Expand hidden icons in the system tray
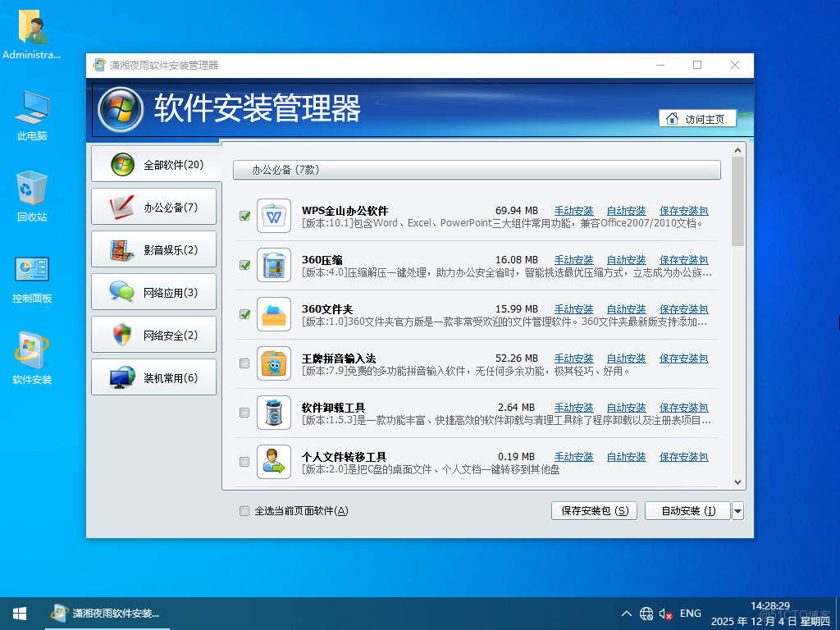The width and height of the screenshot is (840, 630). coord(625,613)
